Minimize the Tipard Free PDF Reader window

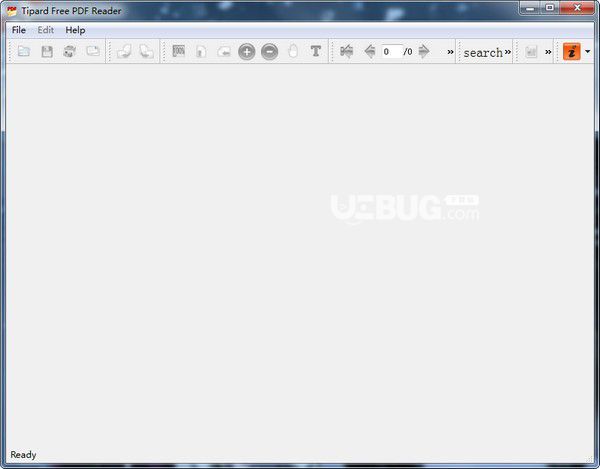click(530, 8)
